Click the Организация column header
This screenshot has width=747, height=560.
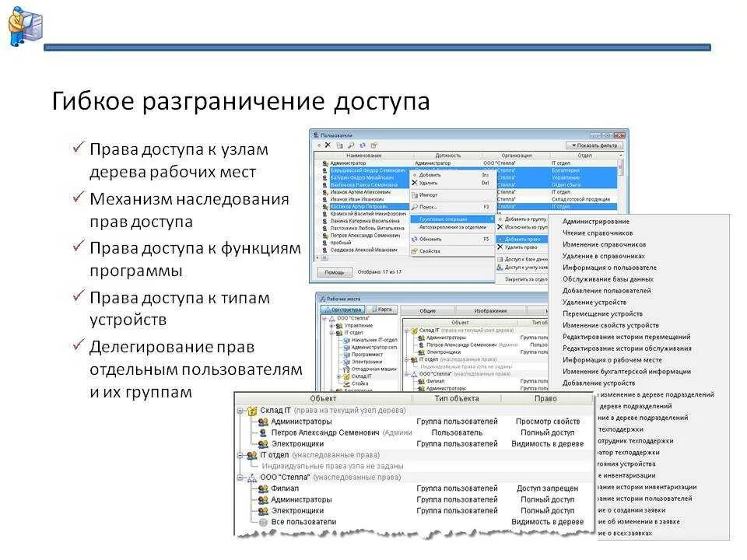(x=517, y=156)
